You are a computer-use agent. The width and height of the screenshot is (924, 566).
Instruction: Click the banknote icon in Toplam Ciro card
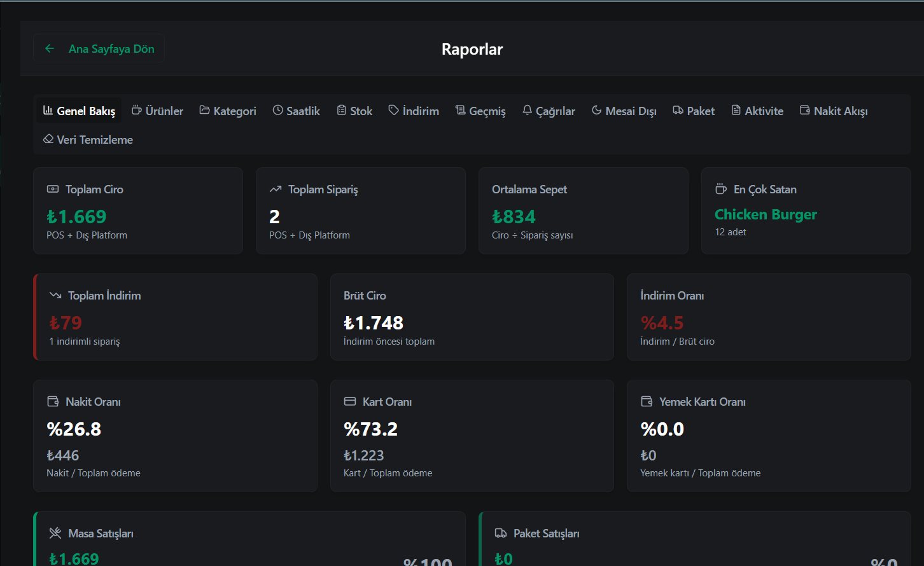point(53,189)
